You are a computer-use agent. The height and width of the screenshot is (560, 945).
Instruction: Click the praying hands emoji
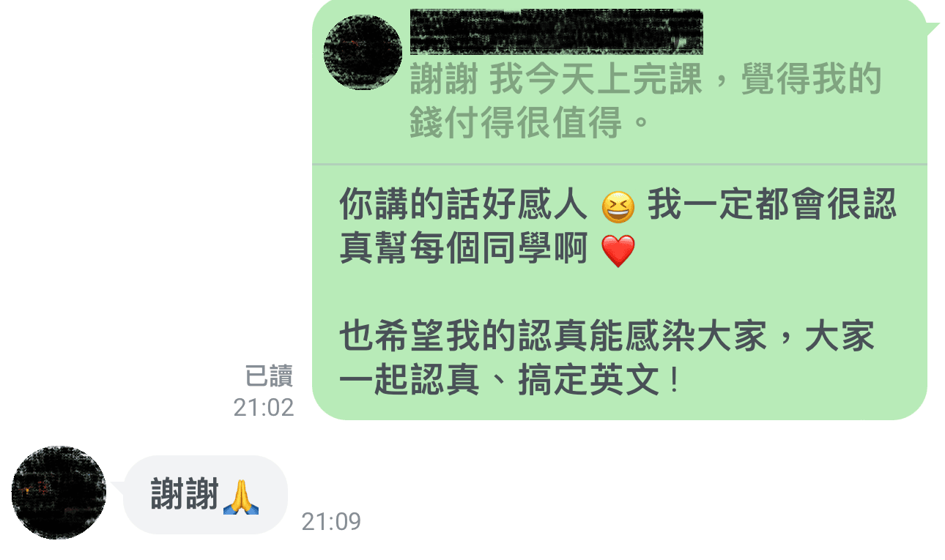tap(241, 496)
